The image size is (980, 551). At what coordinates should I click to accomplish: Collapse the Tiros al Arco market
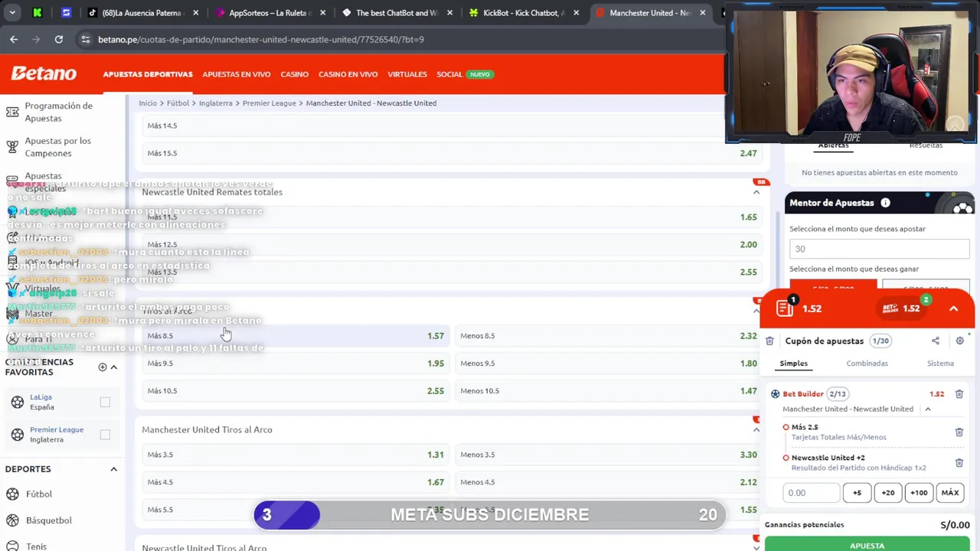756,311
